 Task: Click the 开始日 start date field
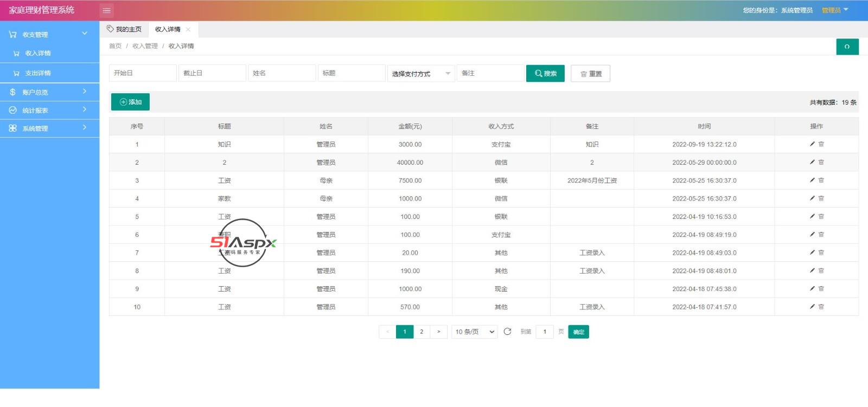pos(143,73)
